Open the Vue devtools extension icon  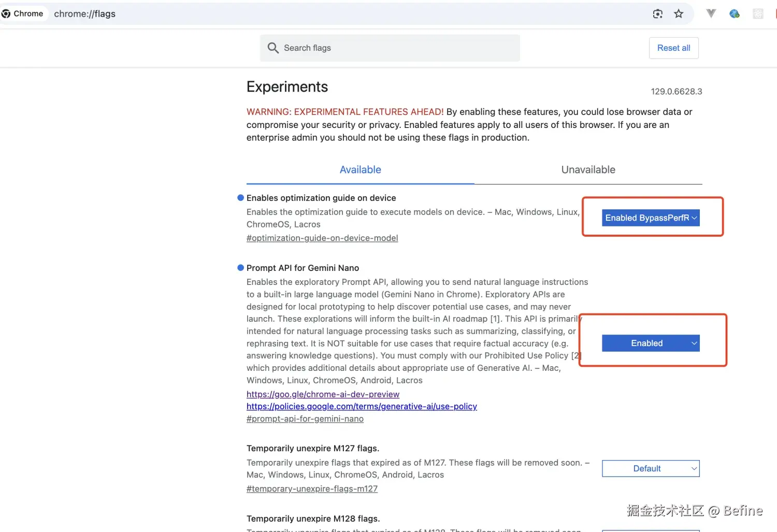pyautogui.click(x=711, y=14)
